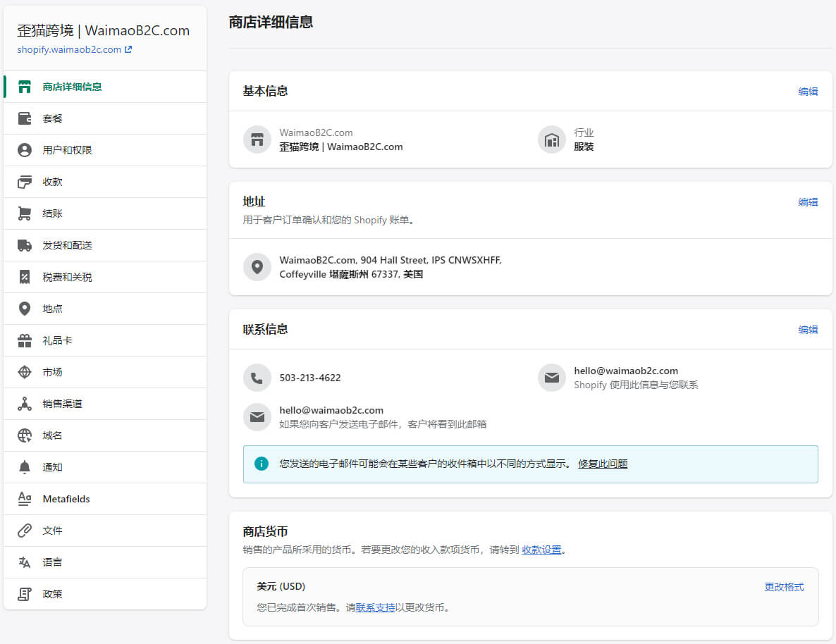Viewport: 836px width, 644px height.
Task: Open 发货和配送 settings
Action: (x=105, y=245)
